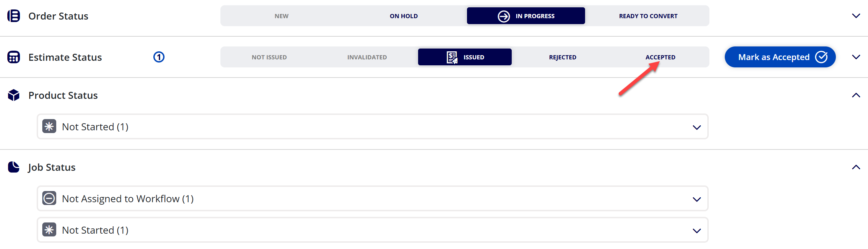Expand Job Status Not Started (1) dropdown
Screen dimensions: 868x249
pyautogui.click(x=696, y=230)
